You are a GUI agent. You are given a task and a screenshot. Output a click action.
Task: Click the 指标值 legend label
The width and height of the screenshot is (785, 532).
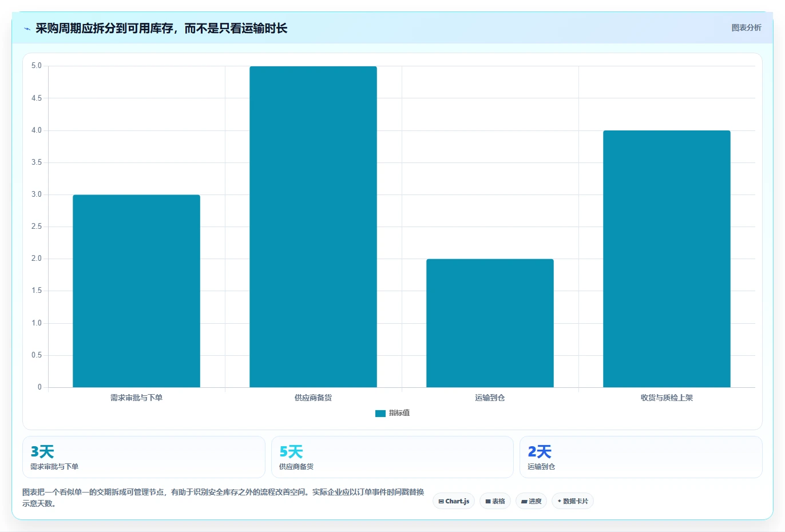[399, 413]
